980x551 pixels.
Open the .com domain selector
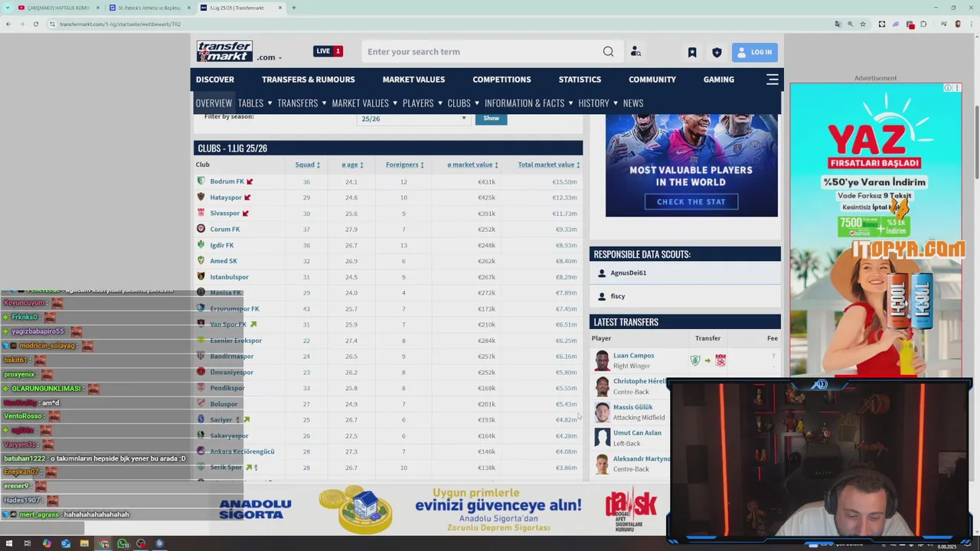tap(269, 57)
